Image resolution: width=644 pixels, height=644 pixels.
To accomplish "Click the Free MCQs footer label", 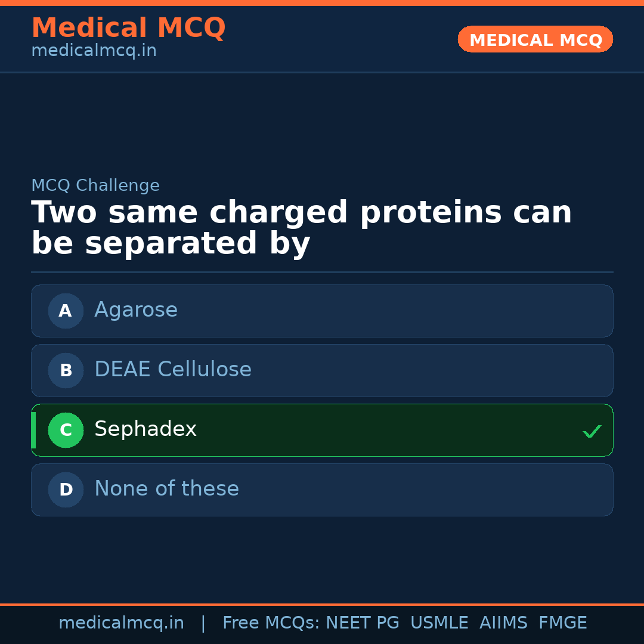I will [x=271, y=623].
